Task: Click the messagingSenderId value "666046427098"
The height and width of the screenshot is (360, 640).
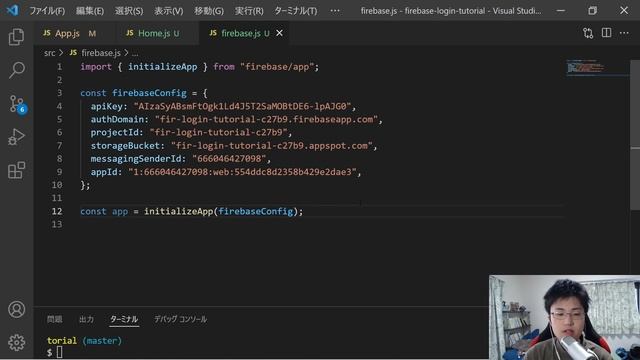Action: point(229,159)
